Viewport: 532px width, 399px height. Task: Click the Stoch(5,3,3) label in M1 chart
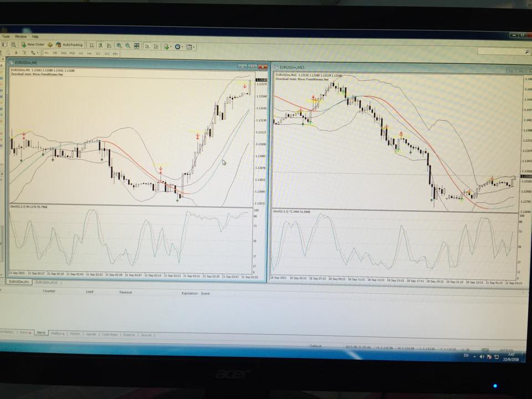[x=28, y=206]
